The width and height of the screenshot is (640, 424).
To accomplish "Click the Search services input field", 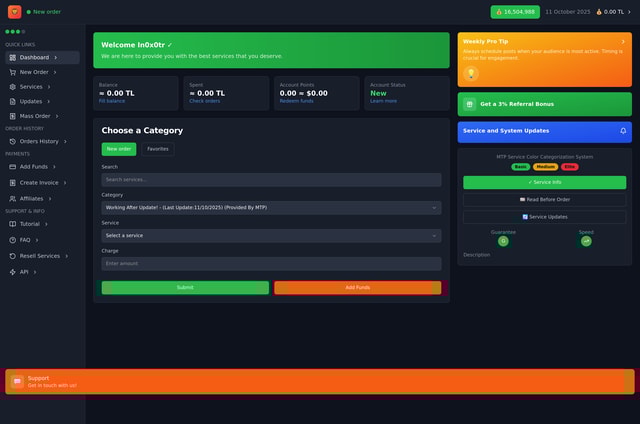I will [271, 180].
